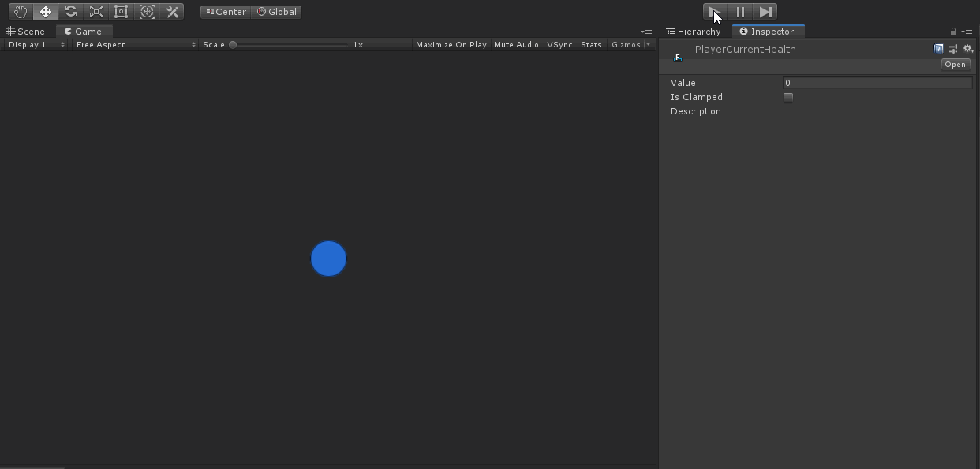Select the Rotate tool
Viewport: 980px width, 469px height.
[71, 12]
